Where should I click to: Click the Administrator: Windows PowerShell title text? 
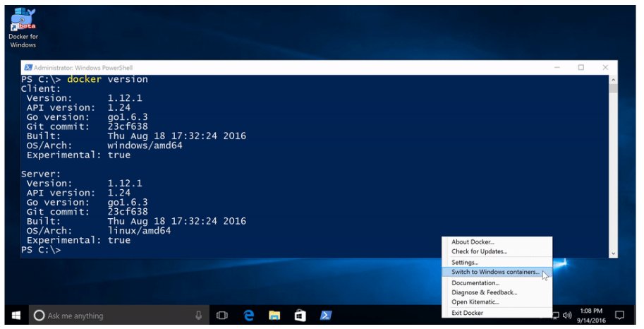pos(83,68)
